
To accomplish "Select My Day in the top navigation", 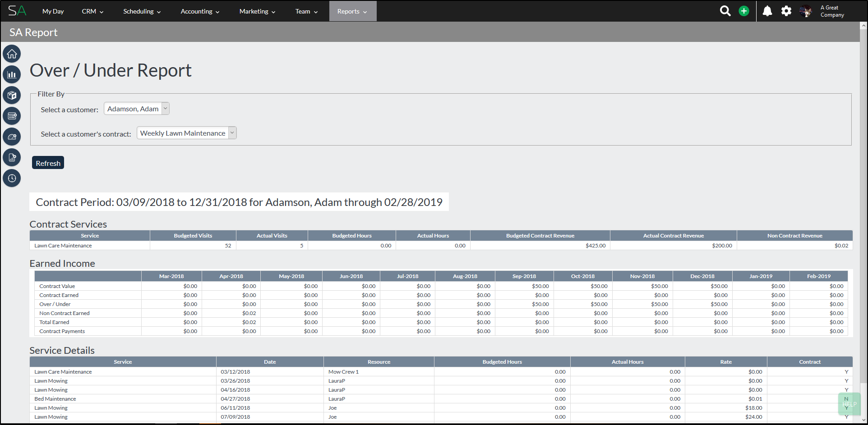I will (53, 11).
